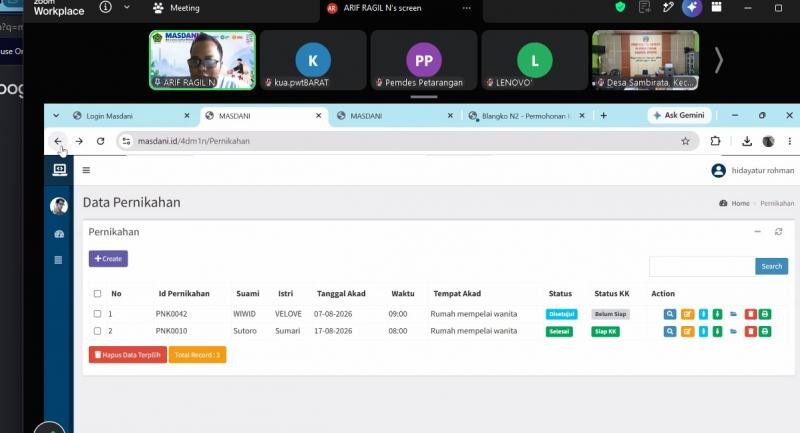Screen dimensions: 800x433
Task: Open the Zoom Meeting menu
Action: point(176,8)
